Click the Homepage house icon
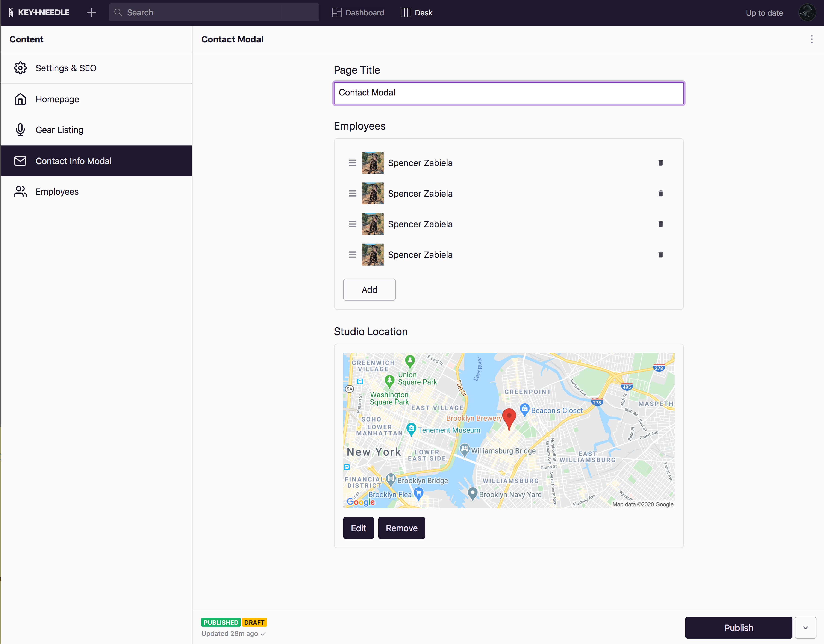 click(x=20, y=99)
